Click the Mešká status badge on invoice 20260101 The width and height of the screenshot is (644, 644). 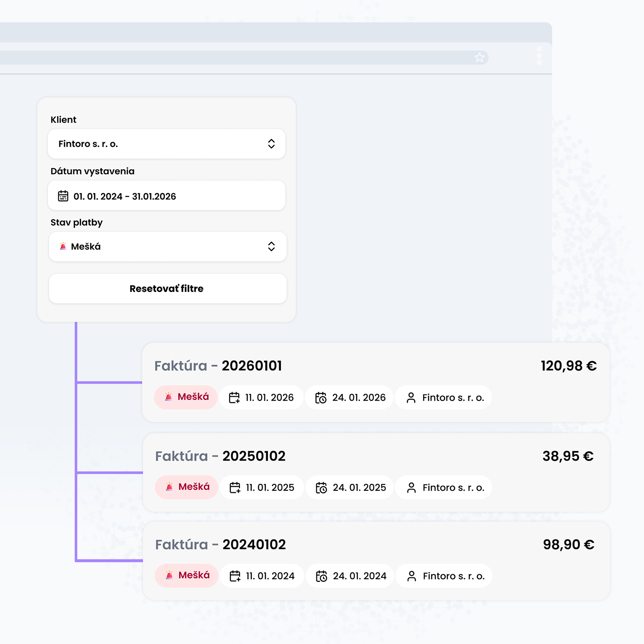pos(186,397)
